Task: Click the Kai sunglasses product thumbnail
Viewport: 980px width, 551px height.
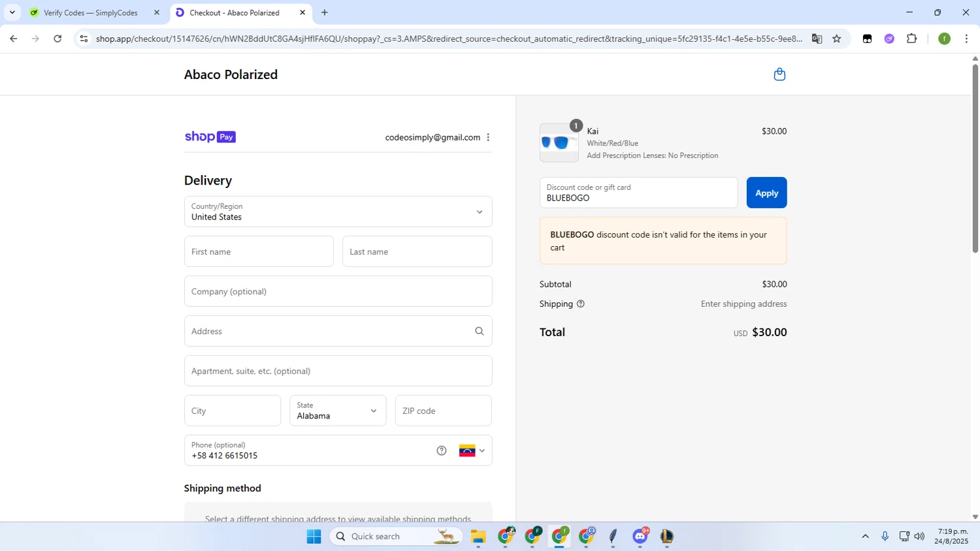Action: coord(559,142)
